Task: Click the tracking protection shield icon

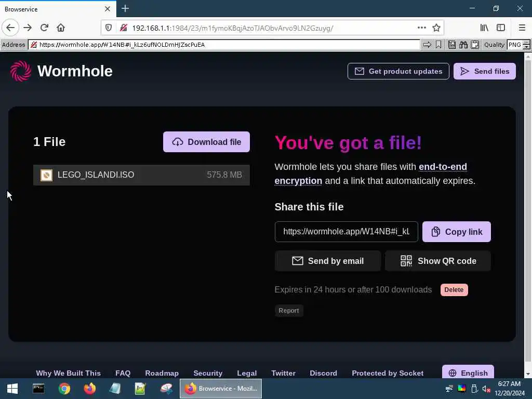Action: tap(109, 28)
